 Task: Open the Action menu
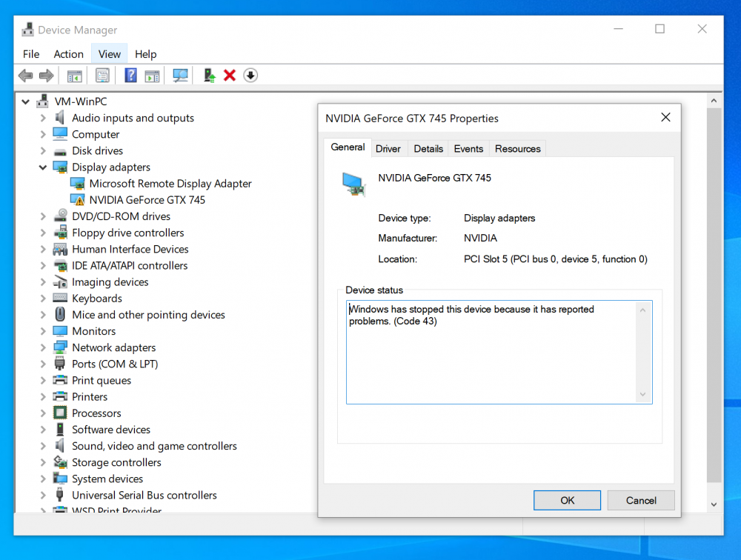68,54
